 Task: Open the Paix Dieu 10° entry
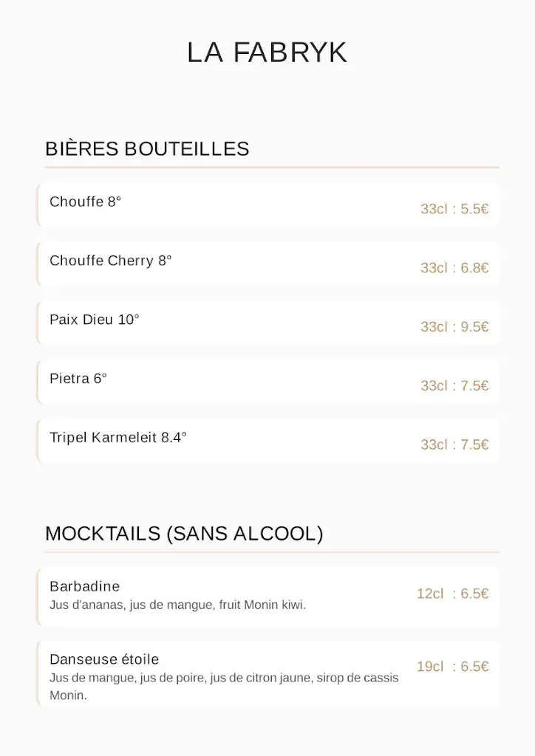click(95, 320)
